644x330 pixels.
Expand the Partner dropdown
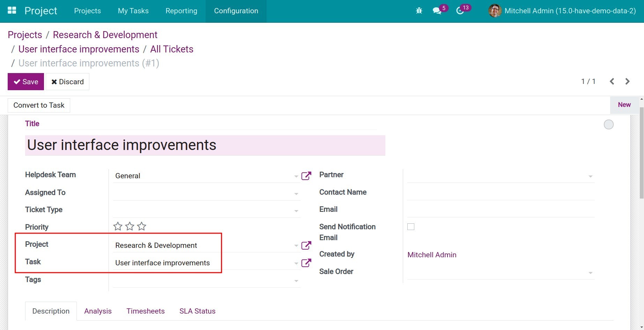coord(590,176)
